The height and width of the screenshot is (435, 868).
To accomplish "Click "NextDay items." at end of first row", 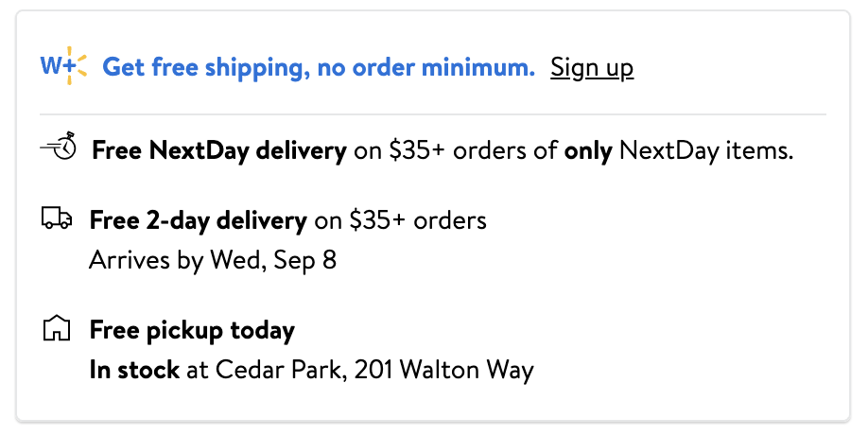I will (x=706, y=150).
